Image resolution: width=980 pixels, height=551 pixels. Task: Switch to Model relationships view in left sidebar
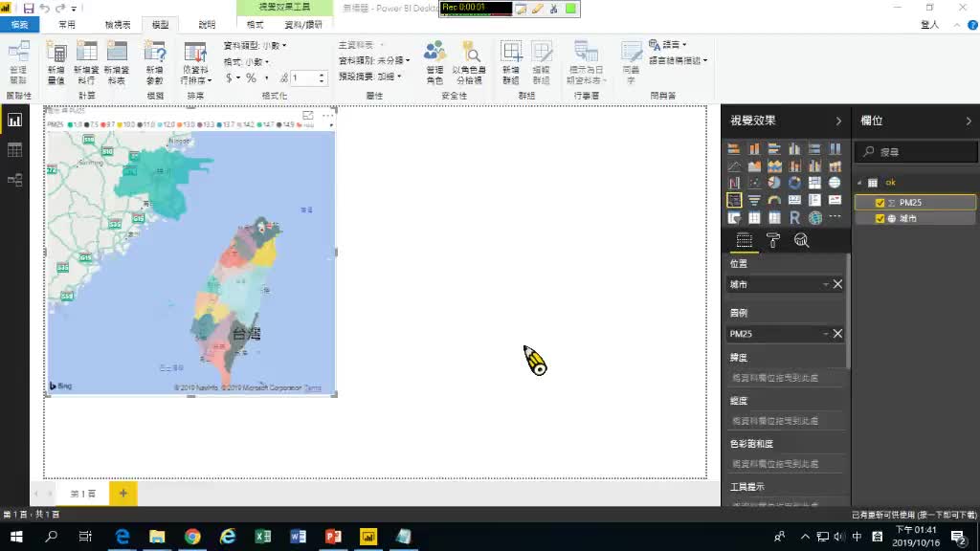coord(14,180)
